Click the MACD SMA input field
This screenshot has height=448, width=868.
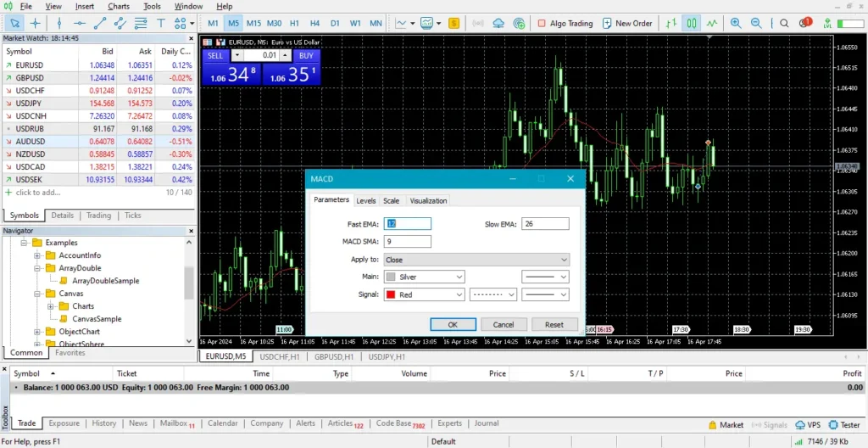click(x=407, y=242)
